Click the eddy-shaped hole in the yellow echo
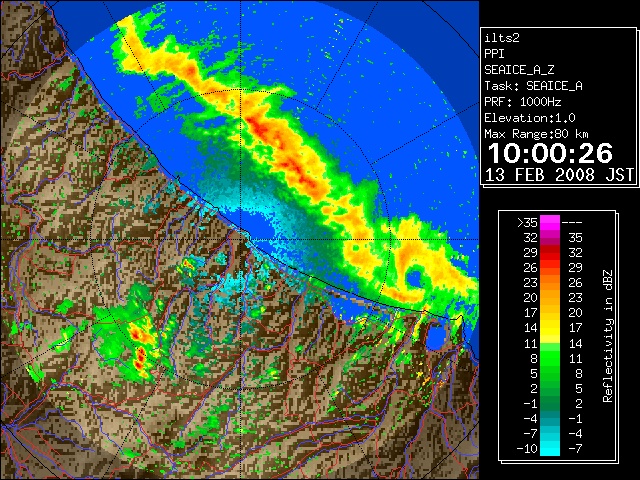 [413, 278]
